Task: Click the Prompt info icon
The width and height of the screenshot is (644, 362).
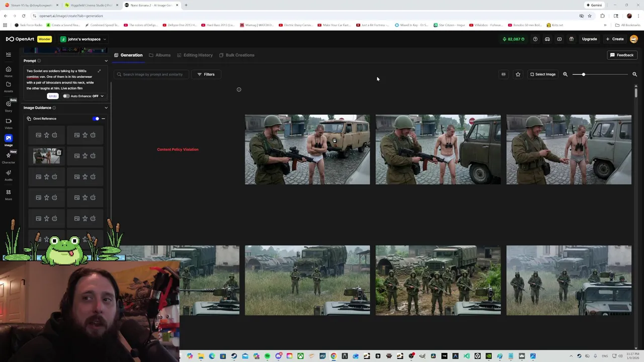Action: click(39, 61)
